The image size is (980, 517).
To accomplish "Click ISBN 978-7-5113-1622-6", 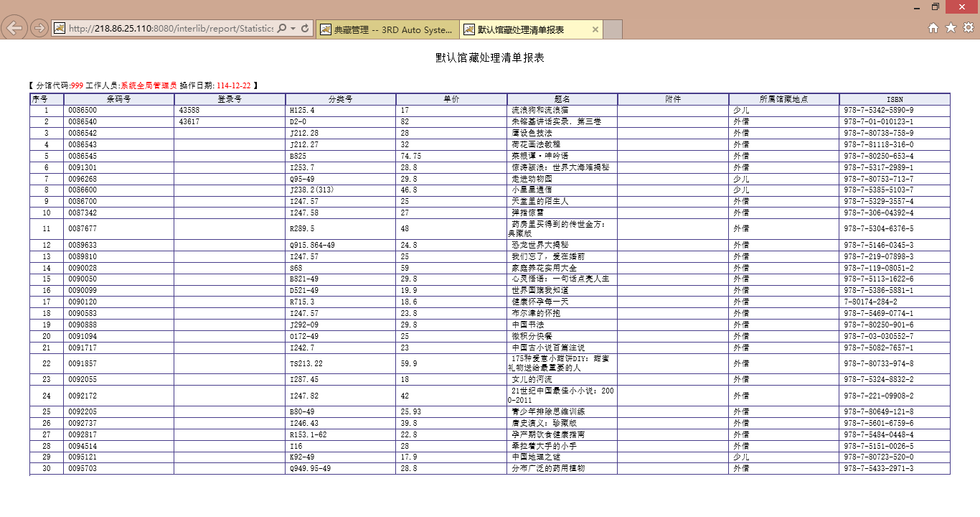I will pyautogui.click(x=879, y=279).
